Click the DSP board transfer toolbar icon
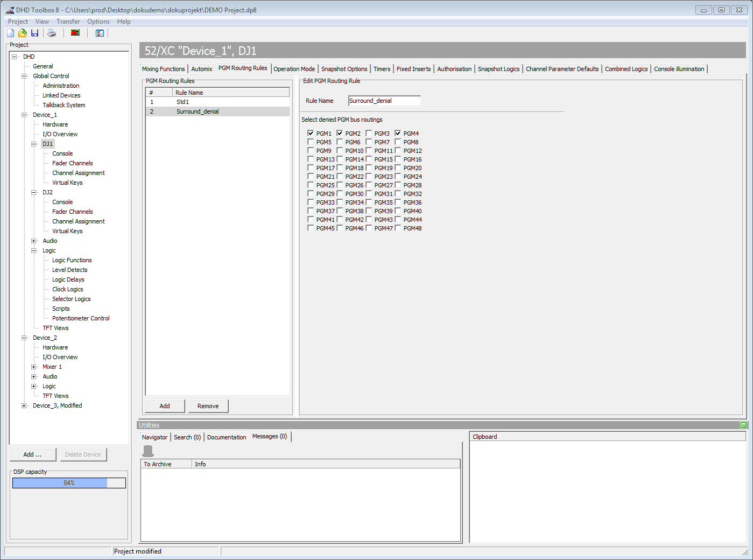The image size is (753, 560). pos(75,33)
